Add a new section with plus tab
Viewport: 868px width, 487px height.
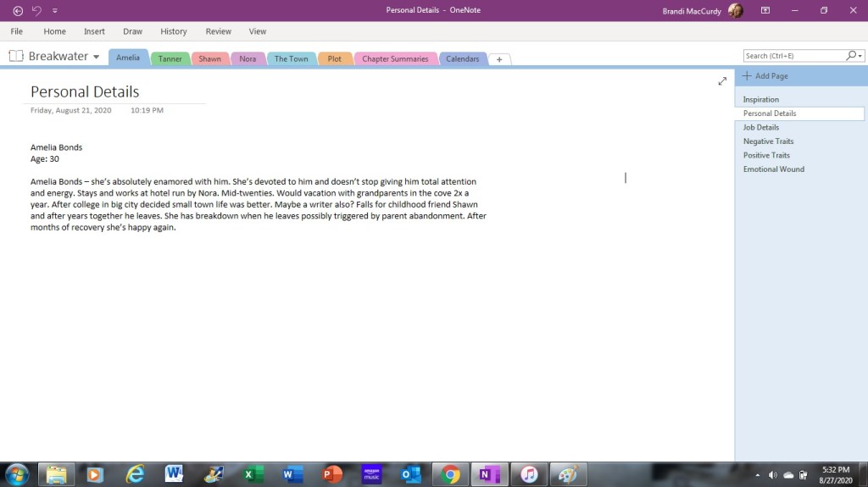pos(499,59)
